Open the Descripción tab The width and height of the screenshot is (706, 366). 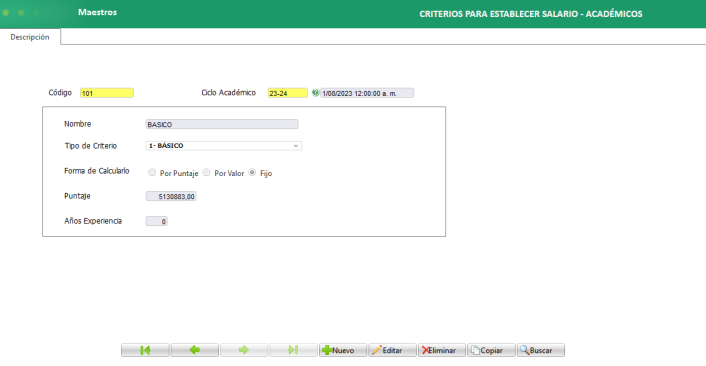pos(30,37)
